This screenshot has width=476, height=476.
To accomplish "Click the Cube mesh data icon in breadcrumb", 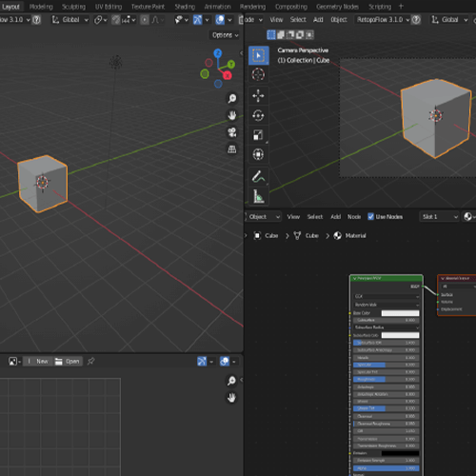I will pyautogui.click(x=297, y=235).
